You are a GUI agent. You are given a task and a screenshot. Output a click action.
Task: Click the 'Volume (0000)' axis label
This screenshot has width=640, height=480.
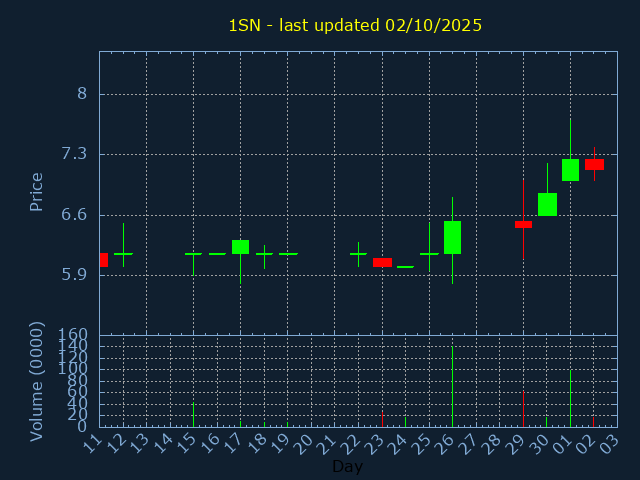[37, 380]
